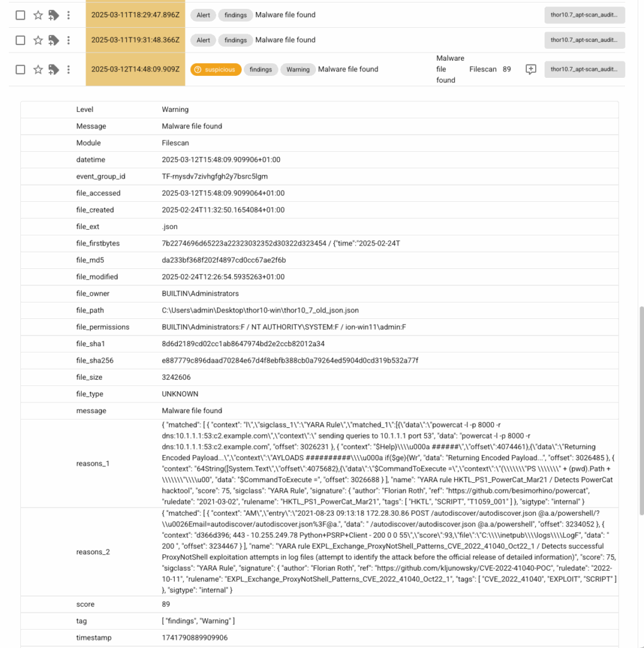Click the file_modified value 2025-02-24T12:26:54
644x648 pixels.
(223, 277)
